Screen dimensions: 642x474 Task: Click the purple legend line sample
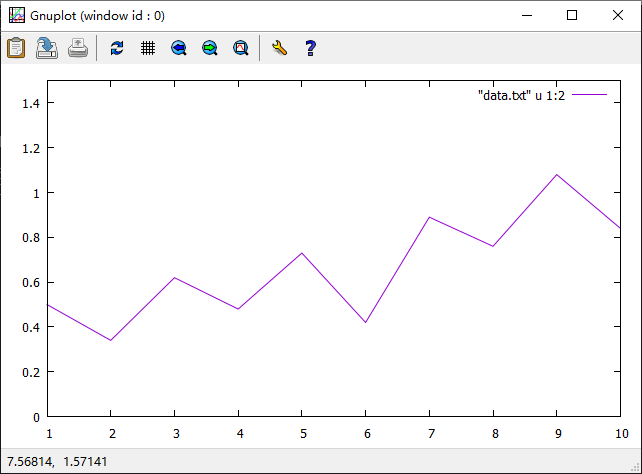click(589, 95)
